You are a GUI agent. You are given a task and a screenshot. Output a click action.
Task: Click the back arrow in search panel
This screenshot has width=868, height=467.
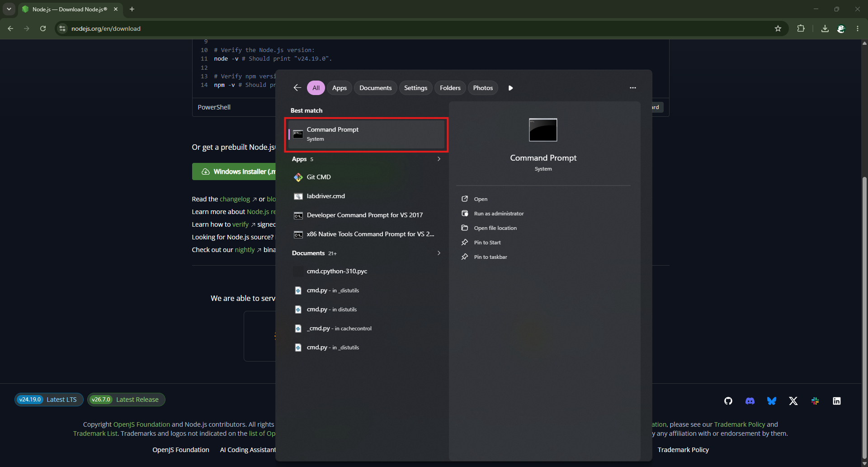(297, 88)
